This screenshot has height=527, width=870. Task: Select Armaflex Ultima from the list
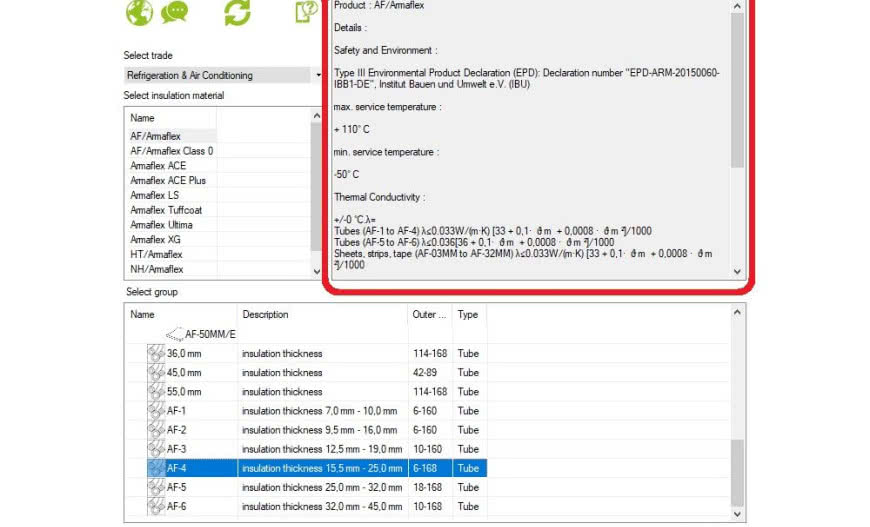[161, 225]
